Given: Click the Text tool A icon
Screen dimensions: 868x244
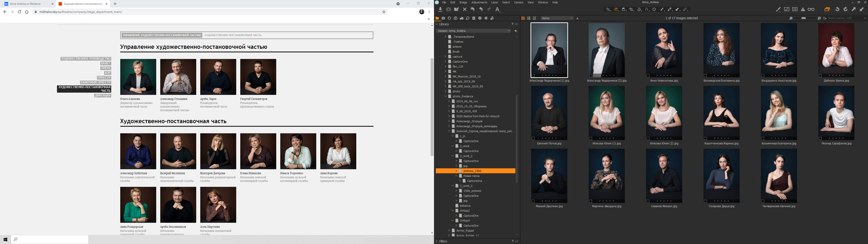Looking at the screenshot, I should (498, 9).
